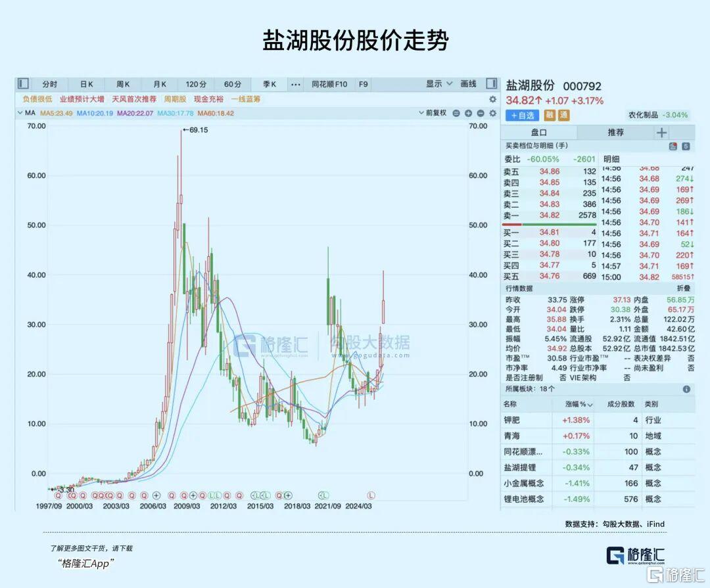710x588 pixels.
Task: Click the 融 margin trading icon
Action: coord(550,114)
